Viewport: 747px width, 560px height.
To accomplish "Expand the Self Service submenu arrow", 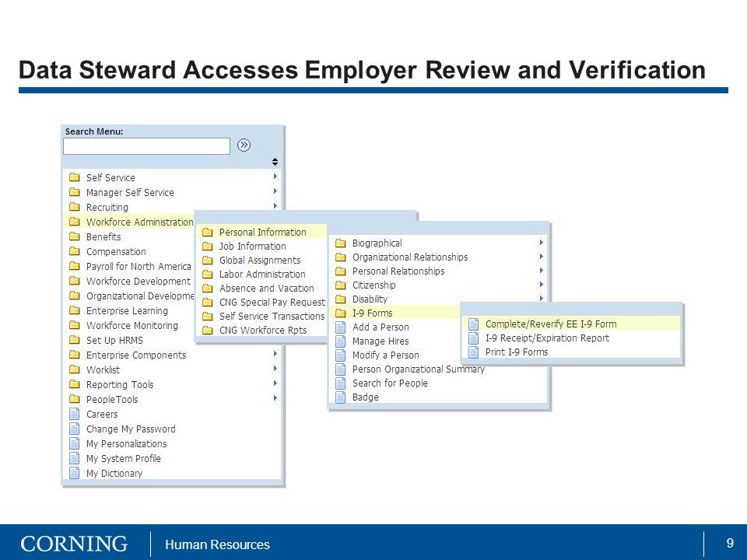I will 275,177.
